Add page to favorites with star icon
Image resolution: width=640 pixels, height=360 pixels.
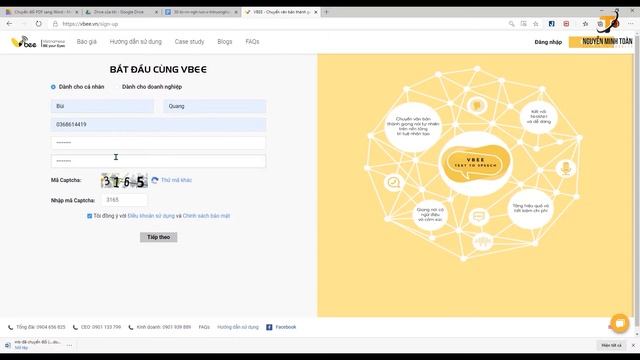(536, 24)
